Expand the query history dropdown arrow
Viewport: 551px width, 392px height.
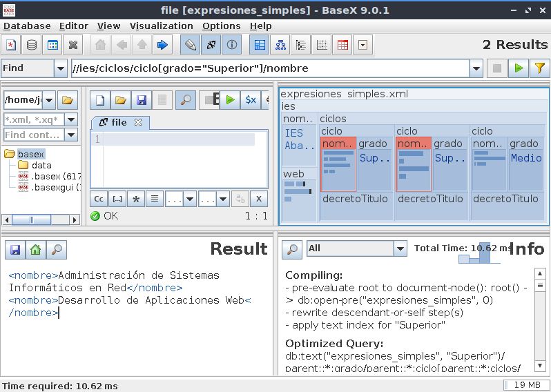point(476,68)
